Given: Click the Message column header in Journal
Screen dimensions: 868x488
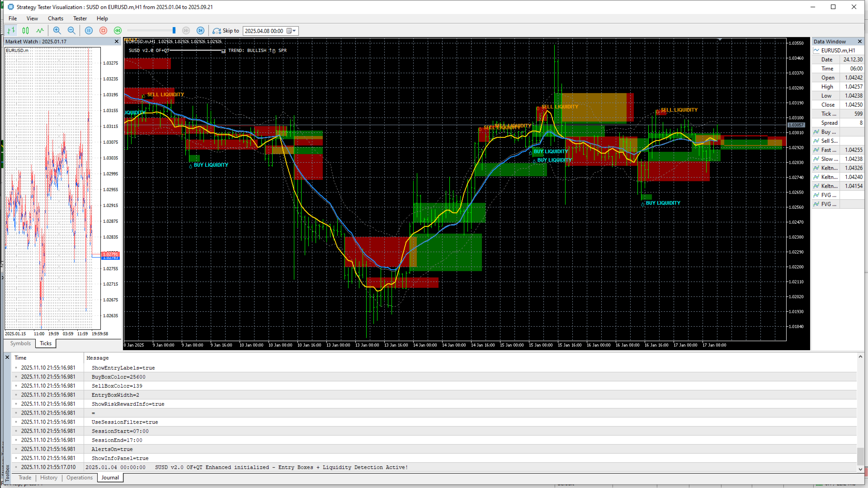Looking at the screenshot, I should [x=470, y=358].
